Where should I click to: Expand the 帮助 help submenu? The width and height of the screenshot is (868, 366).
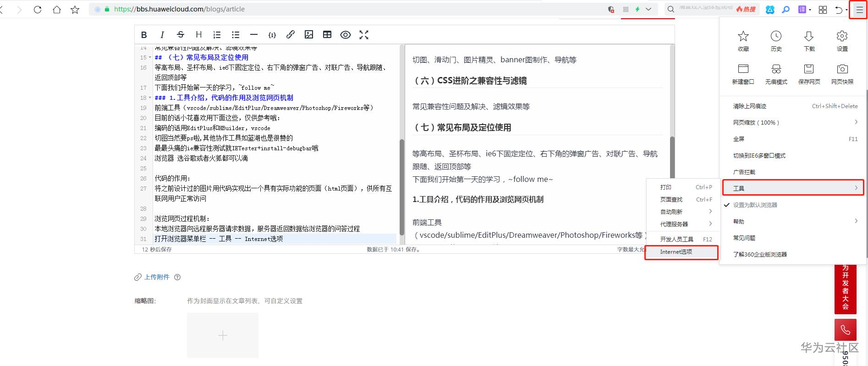pos(793,222)
